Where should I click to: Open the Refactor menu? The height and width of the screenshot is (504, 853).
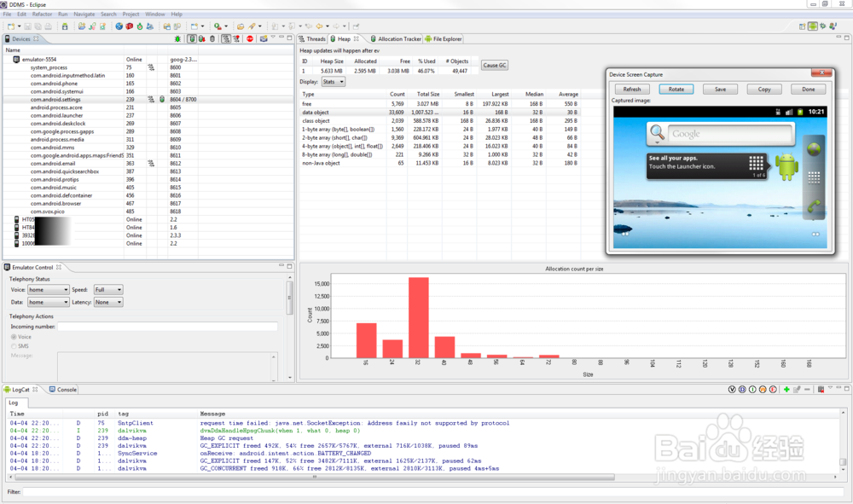coord(42,14)
